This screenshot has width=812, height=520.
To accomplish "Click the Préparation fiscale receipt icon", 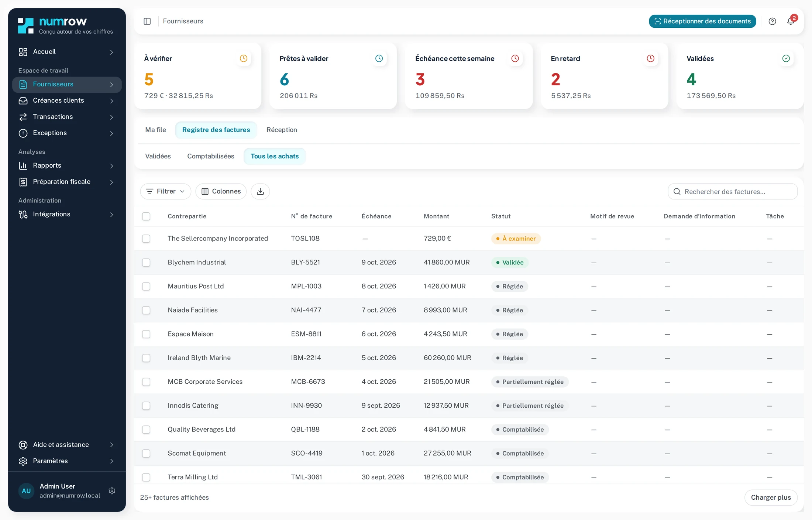I will tap(23, 182).
